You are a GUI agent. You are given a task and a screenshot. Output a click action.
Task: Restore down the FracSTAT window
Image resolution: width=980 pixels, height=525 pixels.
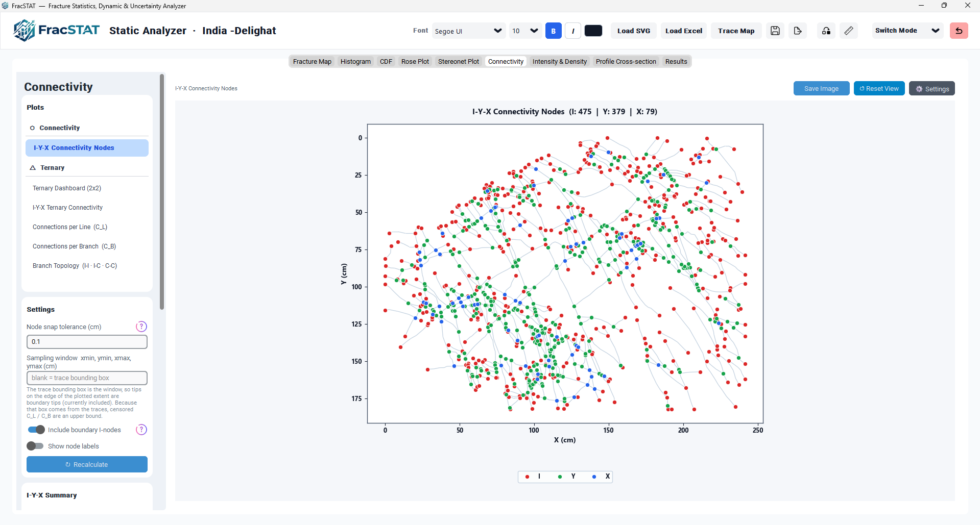pos(944,6)
